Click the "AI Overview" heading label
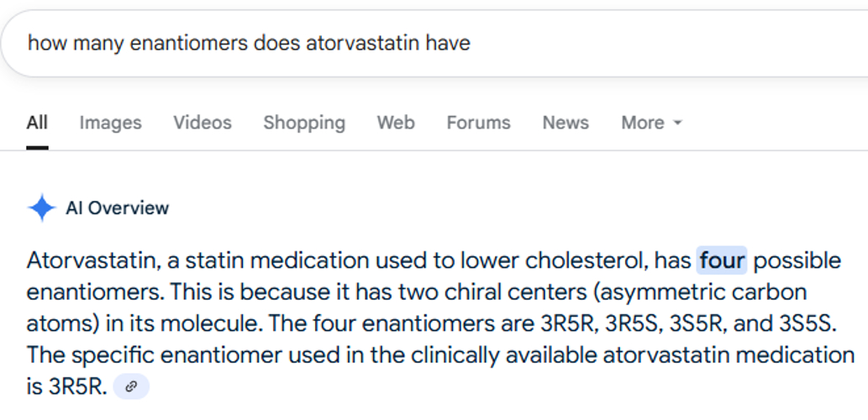 tap(118, 208)
